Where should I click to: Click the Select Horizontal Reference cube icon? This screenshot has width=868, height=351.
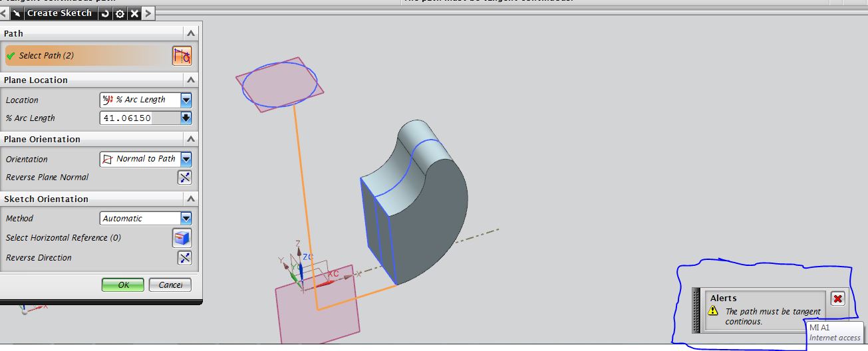pyautogui.click(x=182, y=238)
